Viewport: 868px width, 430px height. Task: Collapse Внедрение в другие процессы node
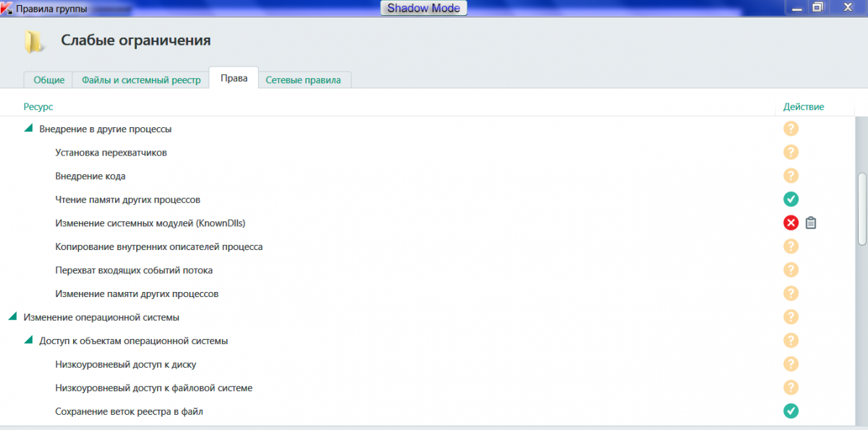[x=28, y=128]
